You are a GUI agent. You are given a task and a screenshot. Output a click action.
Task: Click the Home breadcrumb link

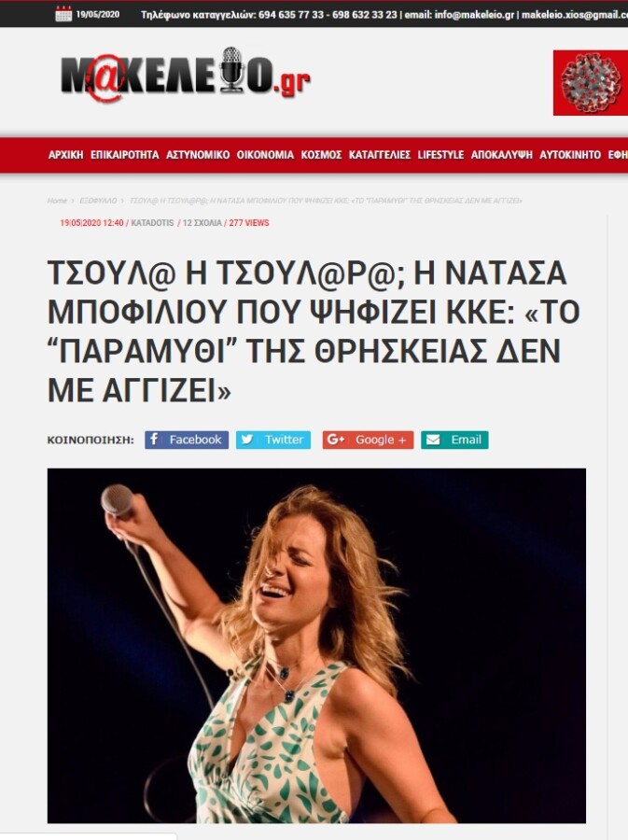tap(57, 201)
